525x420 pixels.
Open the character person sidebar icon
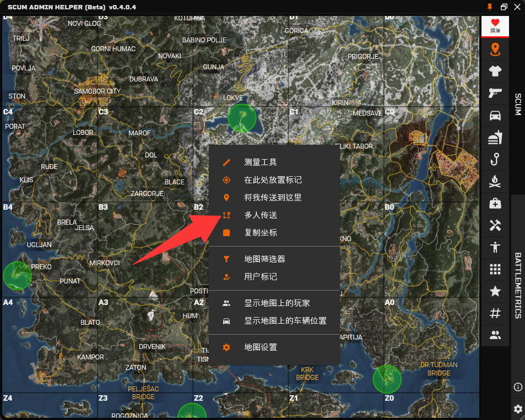pyautogui.click(x=495, y=247)
